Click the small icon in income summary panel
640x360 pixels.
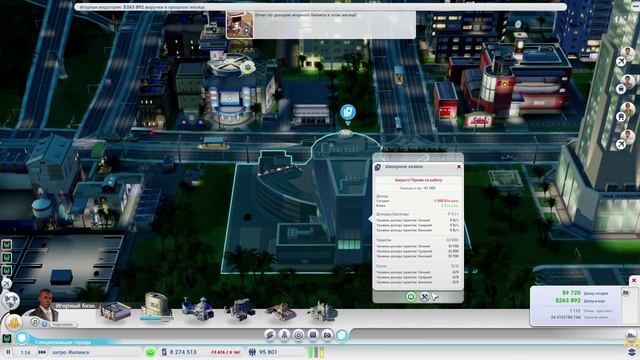(626, 292)
